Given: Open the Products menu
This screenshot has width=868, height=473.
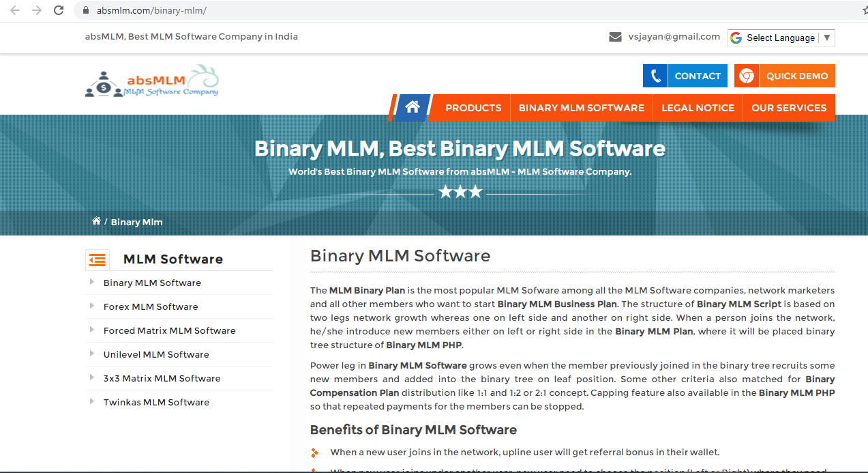Looking at the screenshot, I should coord(473,107).
